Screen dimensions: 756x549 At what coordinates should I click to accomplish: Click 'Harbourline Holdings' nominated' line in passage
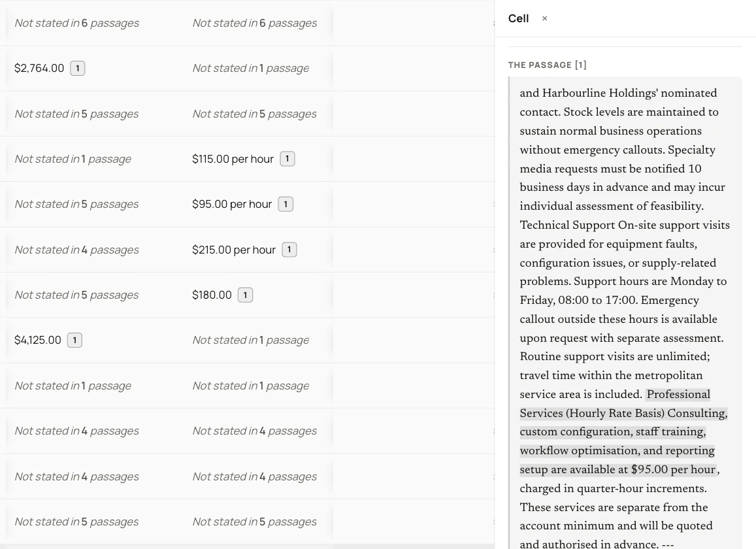click(x=619, y=93)
